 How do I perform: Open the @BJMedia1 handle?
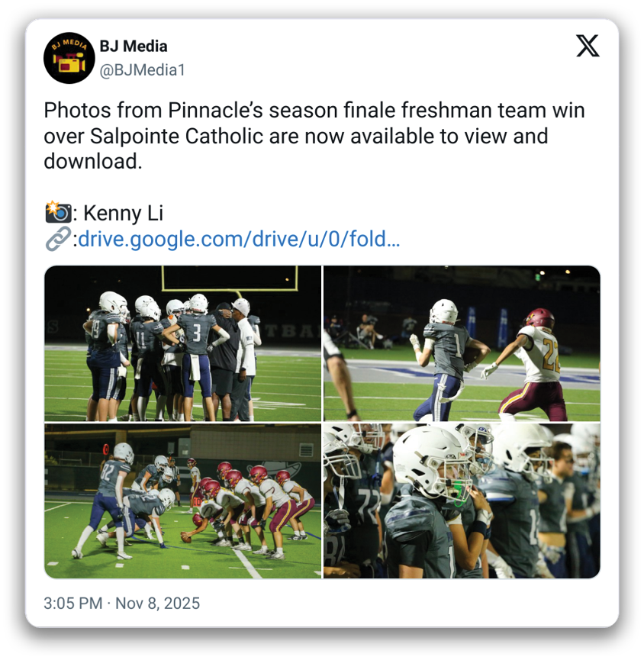point(142,70)
